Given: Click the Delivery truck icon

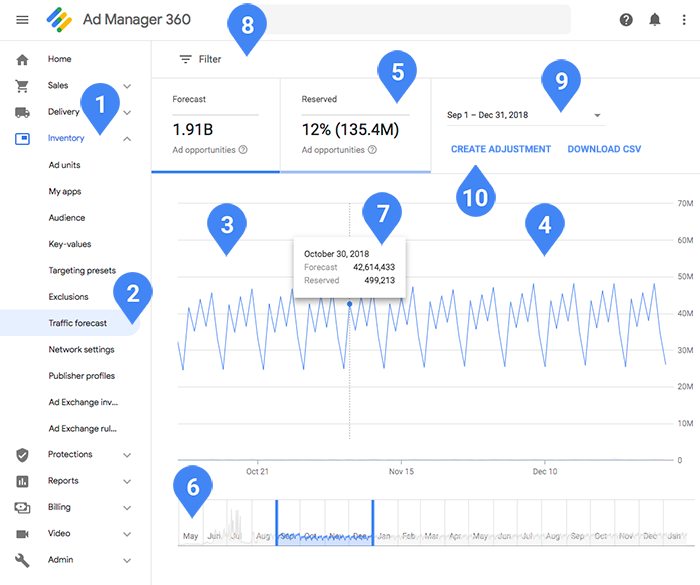Looking at the screenshot, I should (x=22, y=112).
